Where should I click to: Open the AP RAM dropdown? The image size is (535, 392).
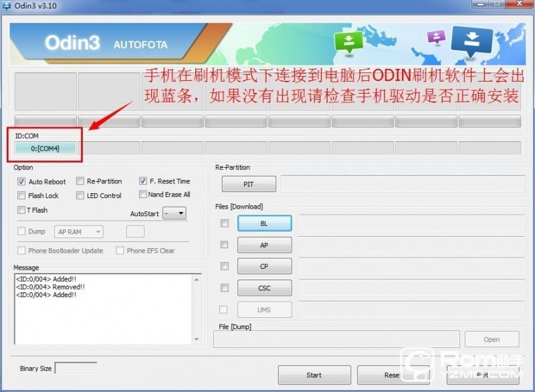[x=95, y=231]
